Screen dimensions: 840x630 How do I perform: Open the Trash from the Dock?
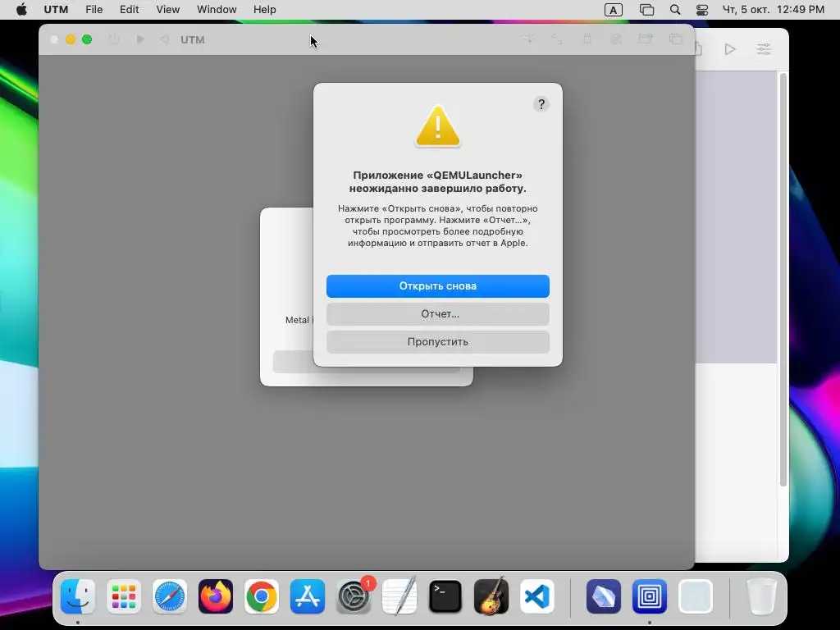tap(761, 596)
